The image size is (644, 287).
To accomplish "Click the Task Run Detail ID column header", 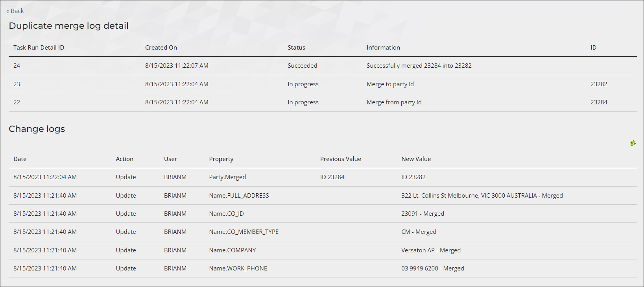I will click(39, 48).
